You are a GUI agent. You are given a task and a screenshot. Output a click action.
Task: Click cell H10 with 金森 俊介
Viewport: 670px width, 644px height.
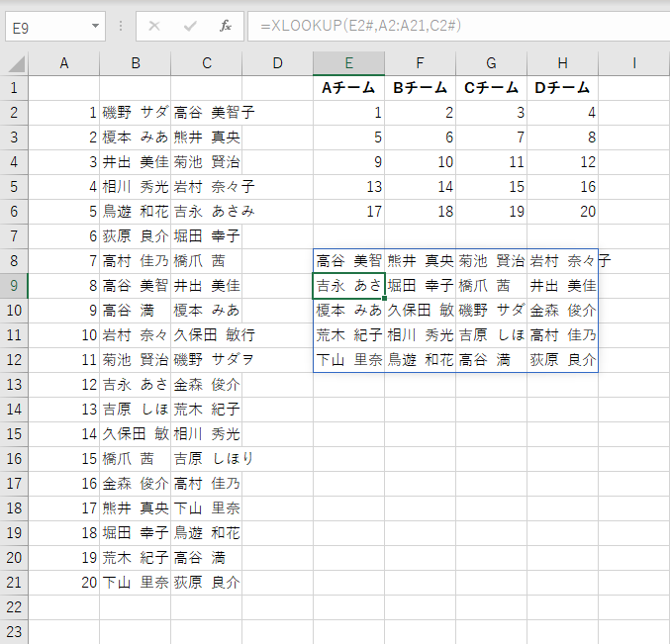click(x=563, y=311)
